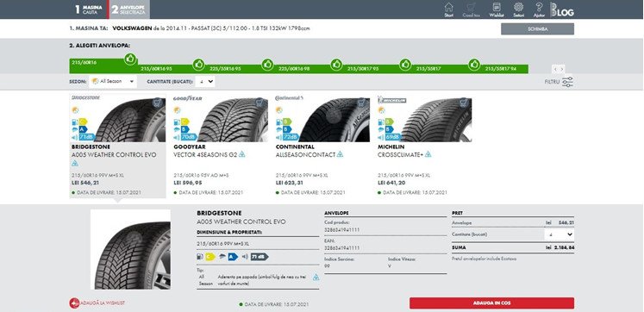Select the Michelin CrossClimate+ tire image
This screenshot has height=312, width=644.
pyautogui.click(x=436, y=120)
